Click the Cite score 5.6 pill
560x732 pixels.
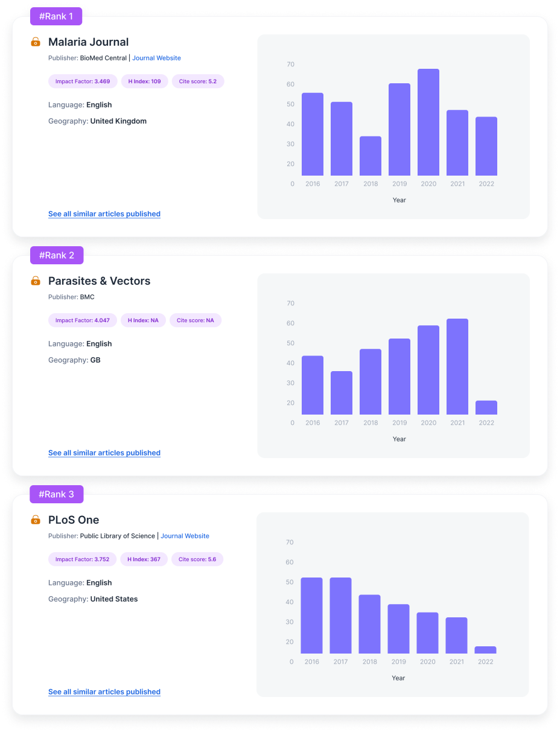pos(197,559)
